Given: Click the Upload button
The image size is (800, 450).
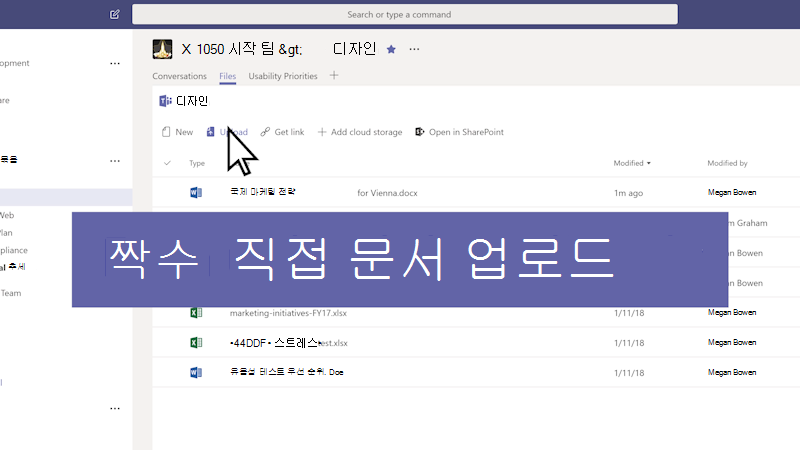Looking at the screenshot, I should coord(227,132).
